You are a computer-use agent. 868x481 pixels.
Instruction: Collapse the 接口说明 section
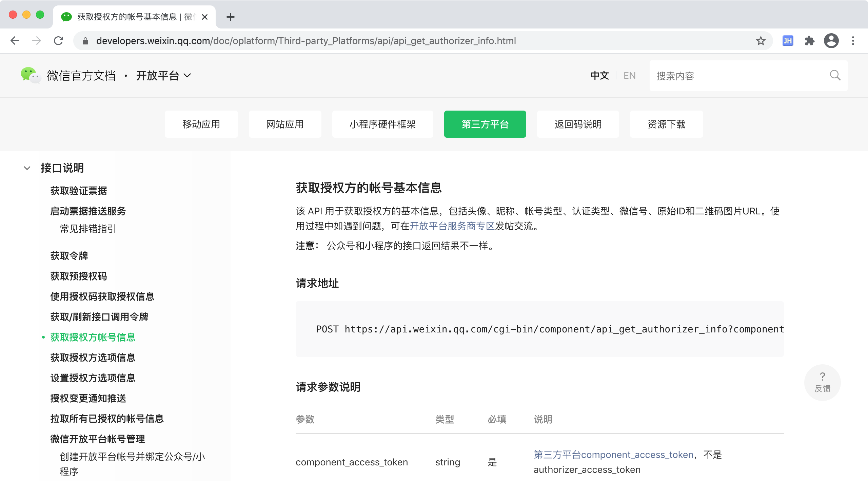[27, 168]
